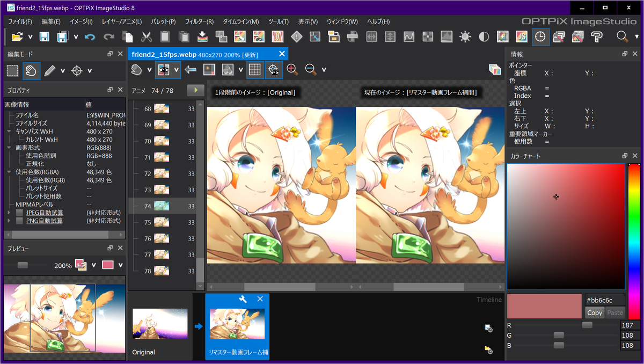Click the clock timeline icon
The width and height of the screenshot is (644, 364).
coord(540,37)
